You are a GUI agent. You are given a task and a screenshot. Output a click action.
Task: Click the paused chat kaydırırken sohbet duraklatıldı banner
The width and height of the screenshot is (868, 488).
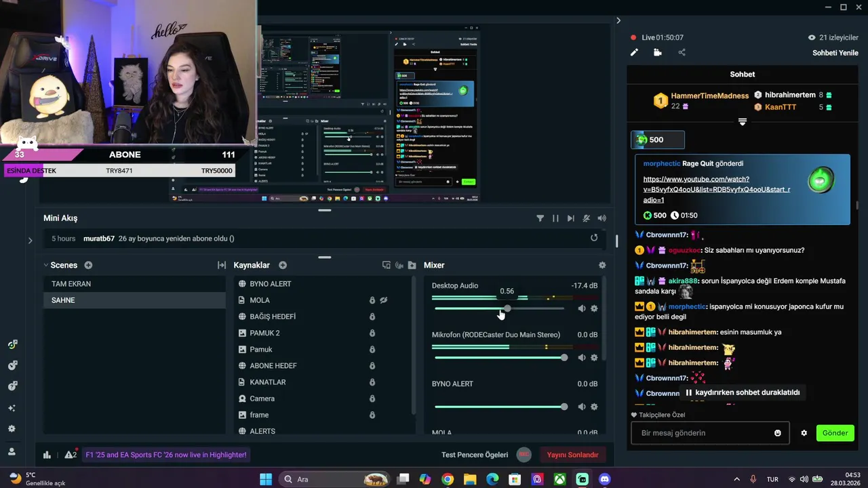tap(743, 392)
